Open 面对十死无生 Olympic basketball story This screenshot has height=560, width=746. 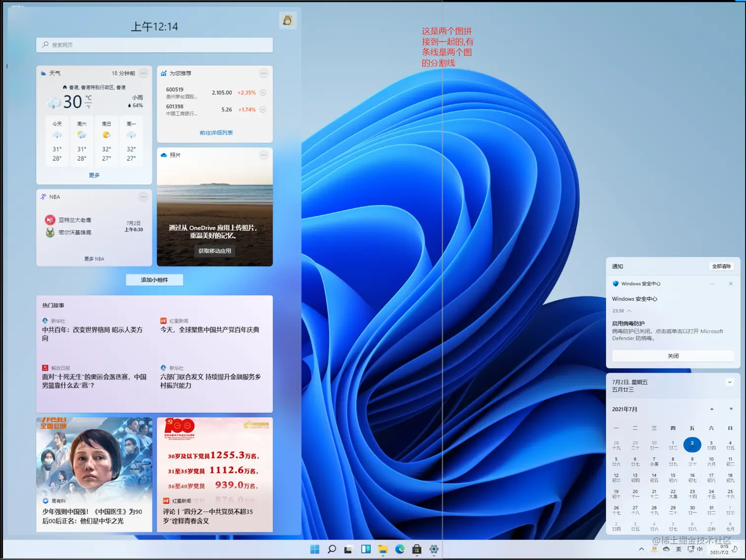click(x=94, y=381)
